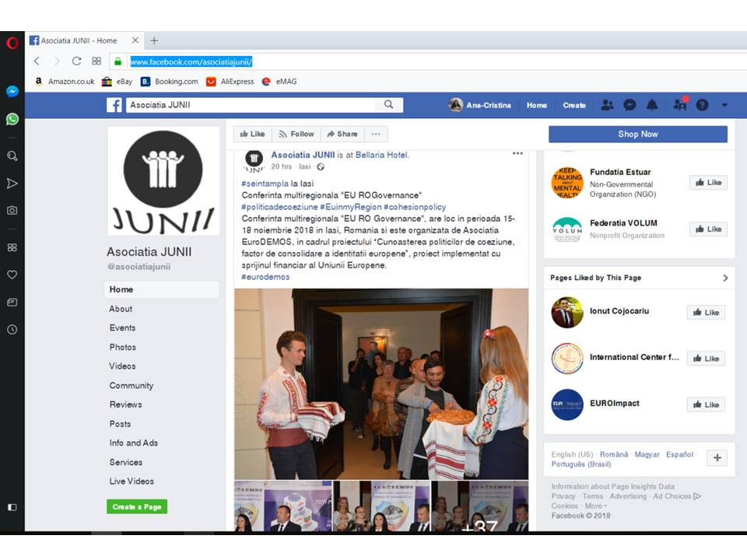
Task: Open Videos page section
Action: 122,366
